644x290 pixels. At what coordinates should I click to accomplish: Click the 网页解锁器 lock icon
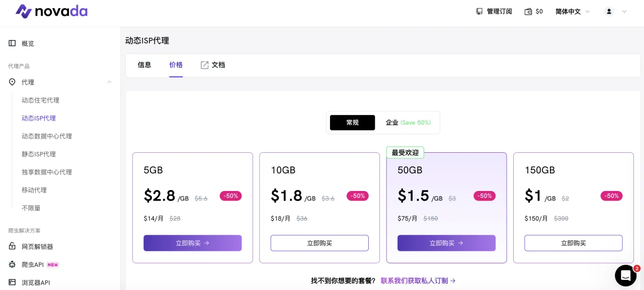click(x=13, y=246)
